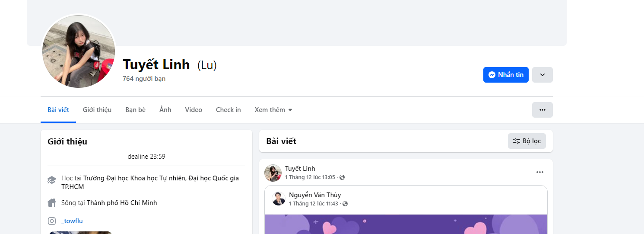
Task: Switch to the Giới thiệu tab
Action: 97,110
